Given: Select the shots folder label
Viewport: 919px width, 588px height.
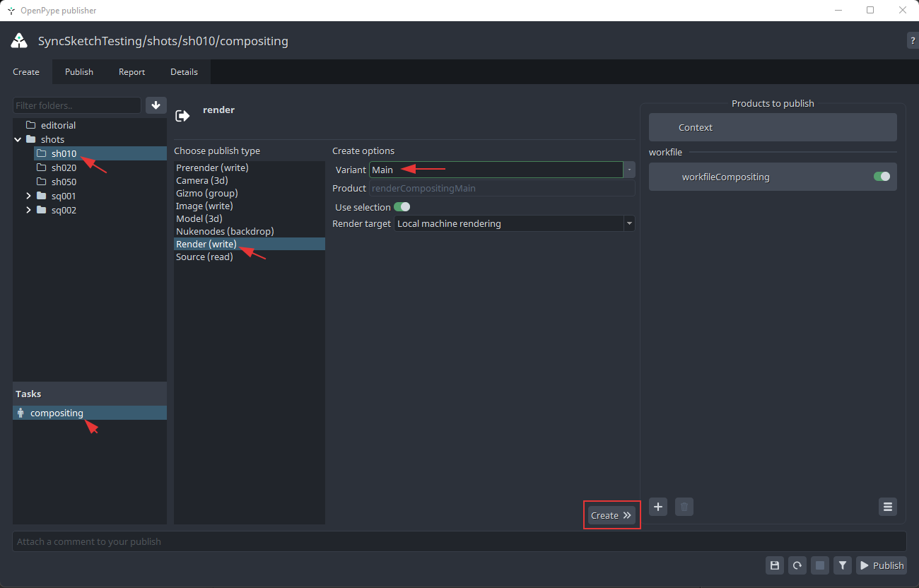Looking at the screenshot, I should (x=52, y=139).
